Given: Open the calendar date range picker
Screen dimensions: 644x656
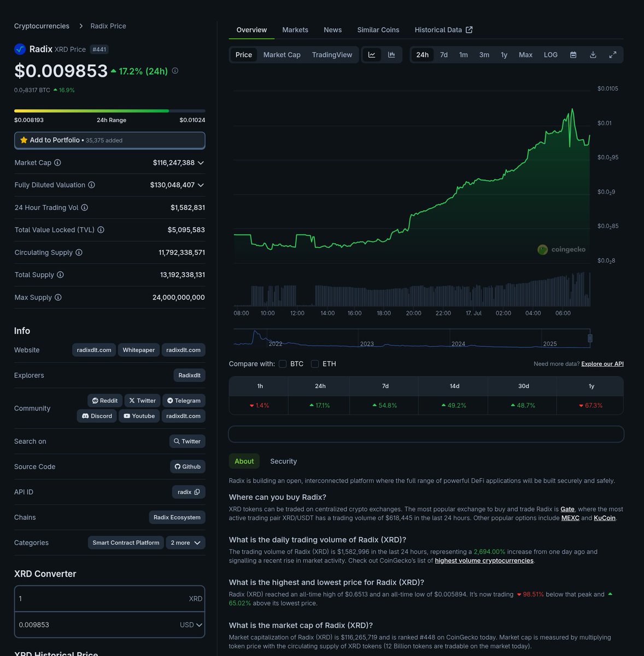Looking at the screenshot, I should pyautogui.click(x=573, y=55).
